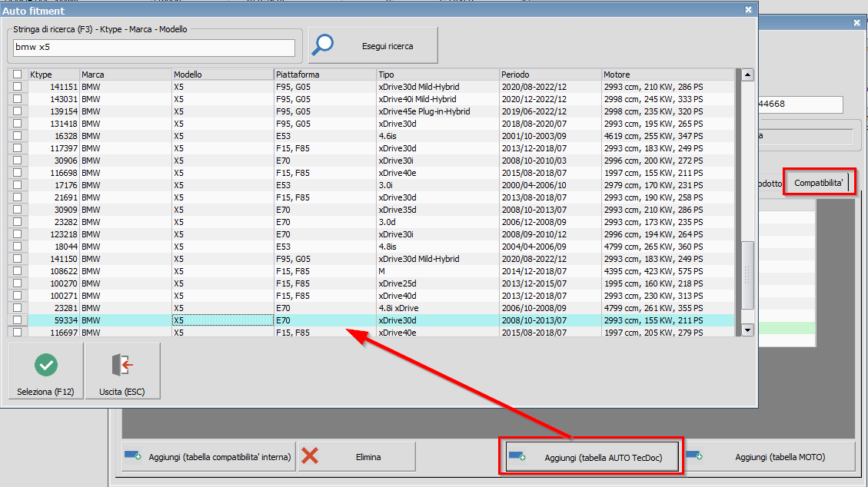Click the Tipo column header
The image size is (868, 487).
(x=438, y=75)
